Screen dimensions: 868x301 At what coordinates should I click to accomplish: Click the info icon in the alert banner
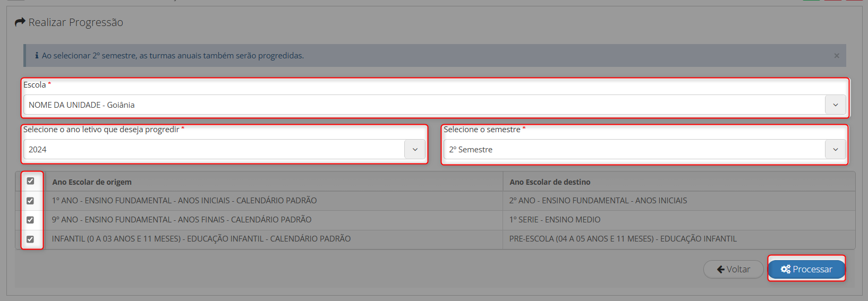[37, 56]
